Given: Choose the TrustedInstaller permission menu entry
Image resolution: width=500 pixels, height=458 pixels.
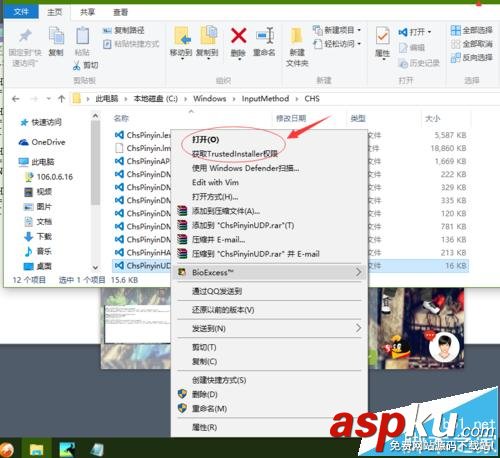Looking at the screenshot, I should (x=235, y=154).
